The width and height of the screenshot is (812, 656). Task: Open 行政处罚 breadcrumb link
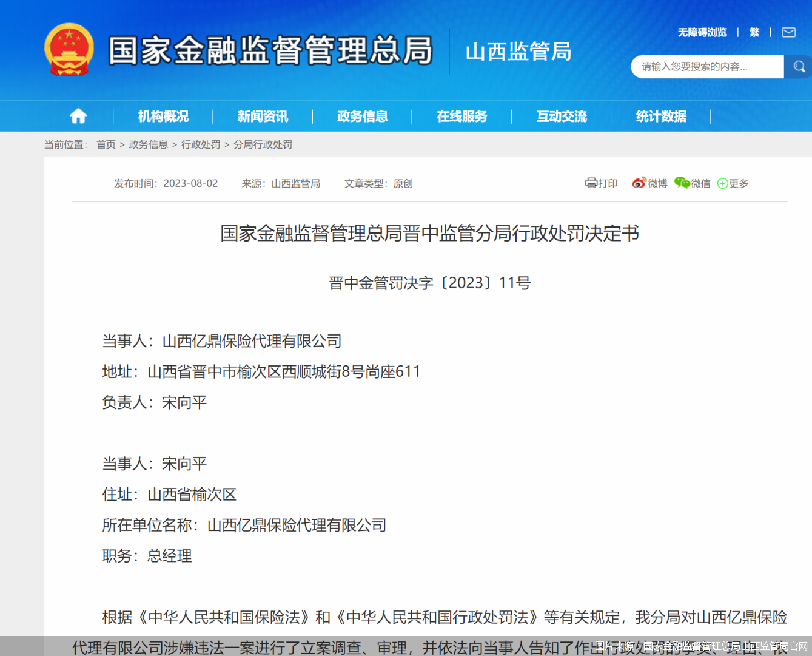click(x=200, y=144)
